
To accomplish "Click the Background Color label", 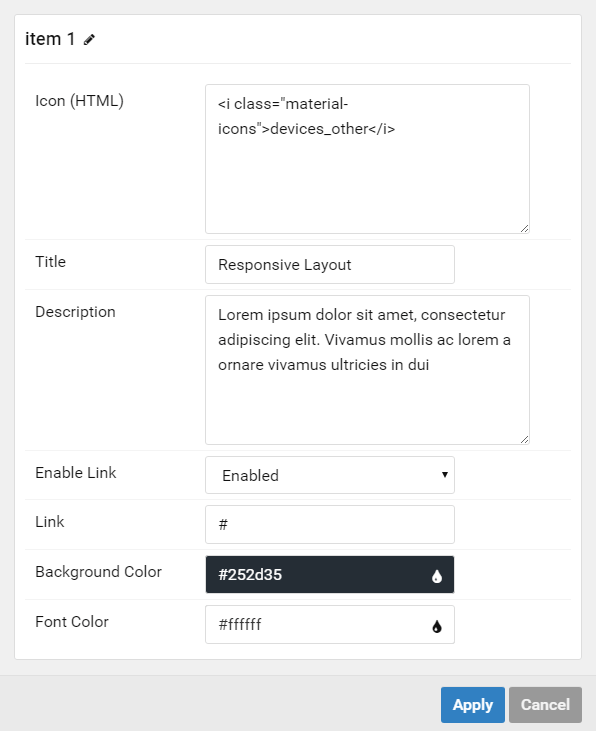I will tap(98, 572).
